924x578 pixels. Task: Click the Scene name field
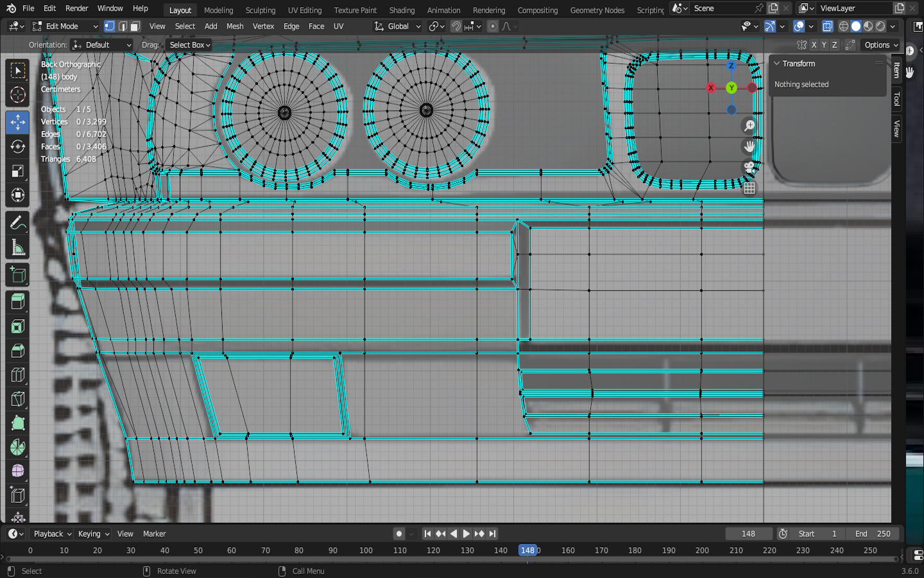click(x=723, y=8)
